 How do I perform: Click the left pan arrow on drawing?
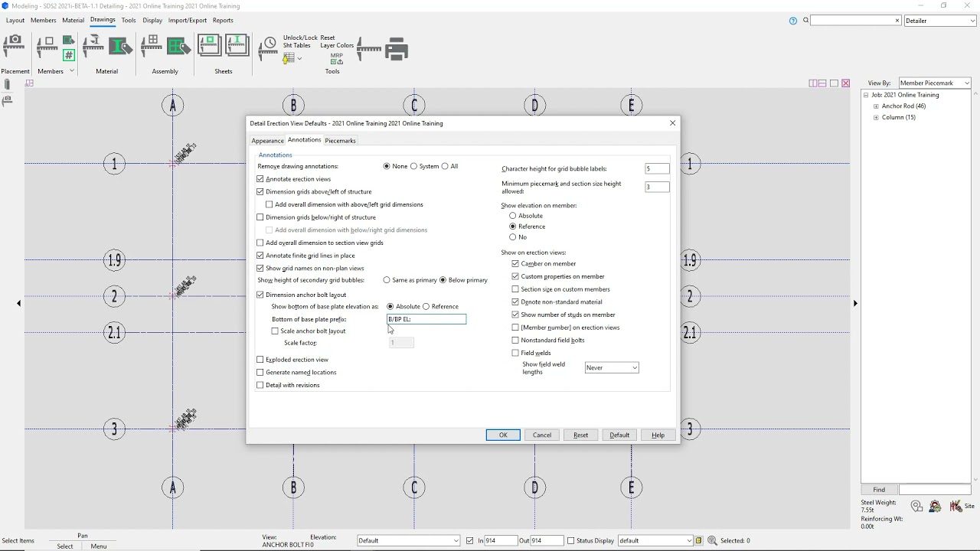[19, 304]
